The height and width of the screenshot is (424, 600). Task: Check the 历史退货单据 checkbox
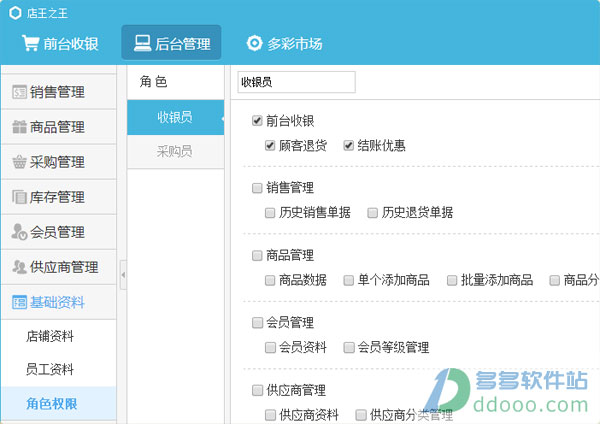coord(372,212)
